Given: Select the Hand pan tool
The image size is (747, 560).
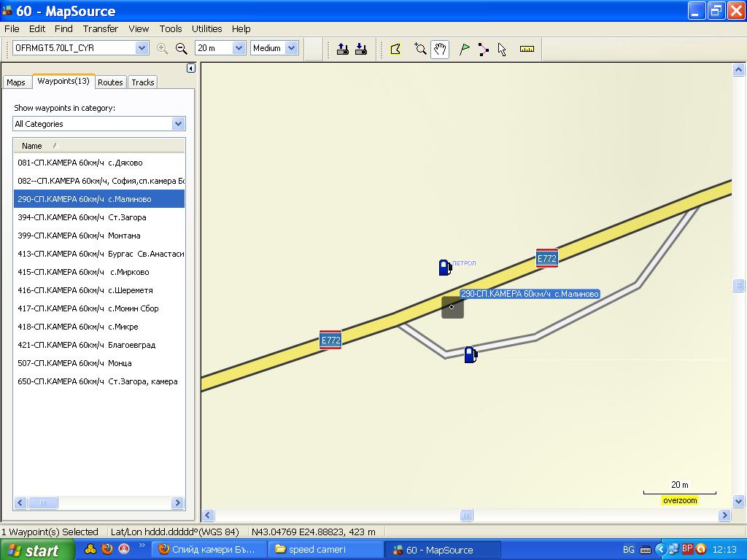Looking at the screenshot, I should [x=439, y=49].
